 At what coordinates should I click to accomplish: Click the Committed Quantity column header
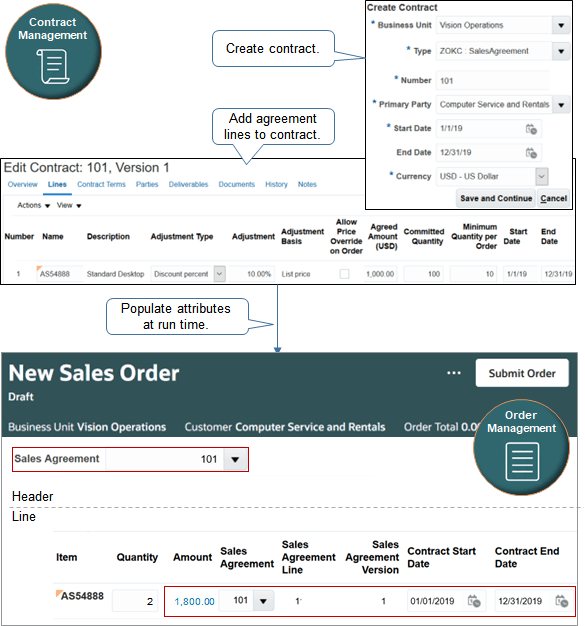click(x=424, y=236)
